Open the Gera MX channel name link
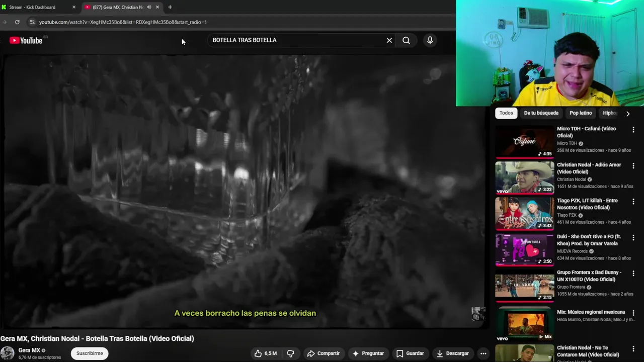This screenshot has height=362, width=644. tap(29, 350)
